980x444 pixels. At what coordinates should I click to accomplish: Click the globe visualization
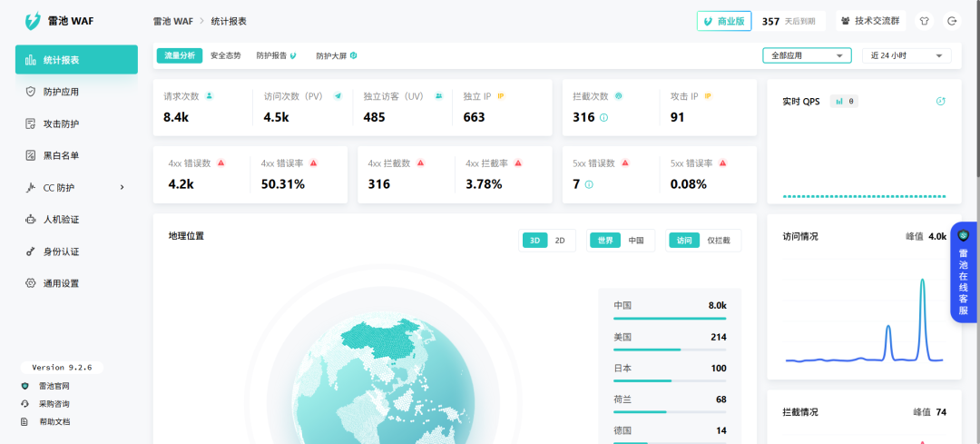381,379
